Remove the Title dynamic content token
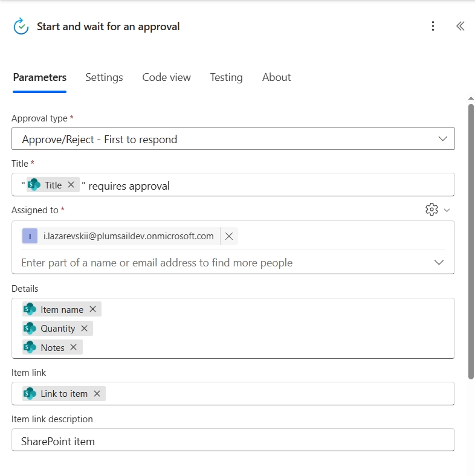Viewport: 475px width, 476px height. [x=71, y=185]
